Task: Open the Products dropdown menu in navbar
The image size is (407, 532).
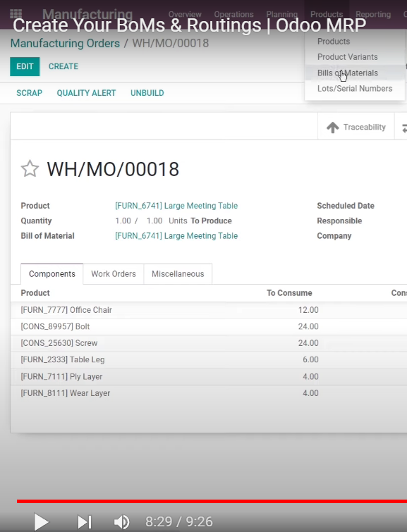Action: [x=327, y=14]
